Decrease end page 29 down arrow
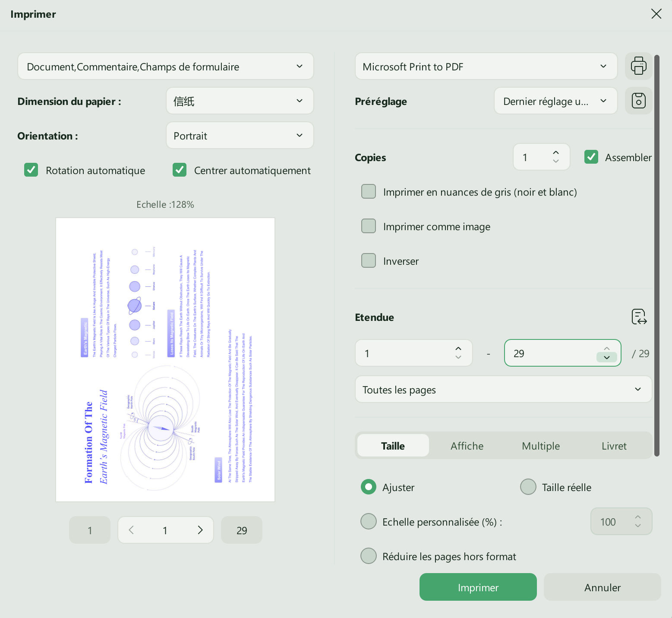The width and height of the screenshot is (672, 618). (607, 357)
